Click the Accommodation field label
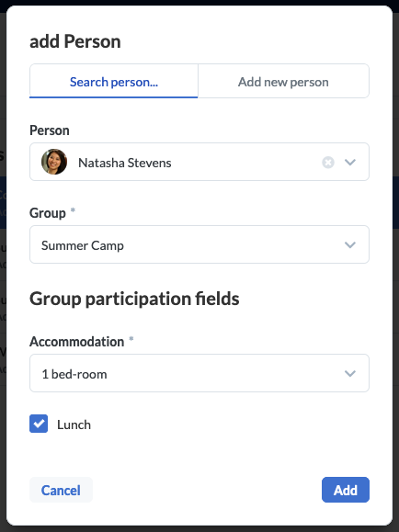399x532 pixels. pyautogui.click(x=76, y=342)
